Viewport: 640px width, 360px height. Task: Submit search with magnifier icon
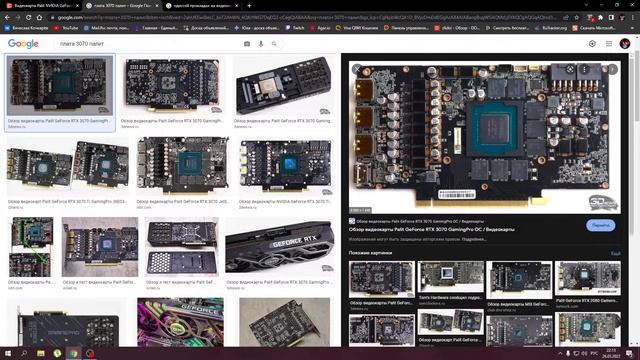274,44
